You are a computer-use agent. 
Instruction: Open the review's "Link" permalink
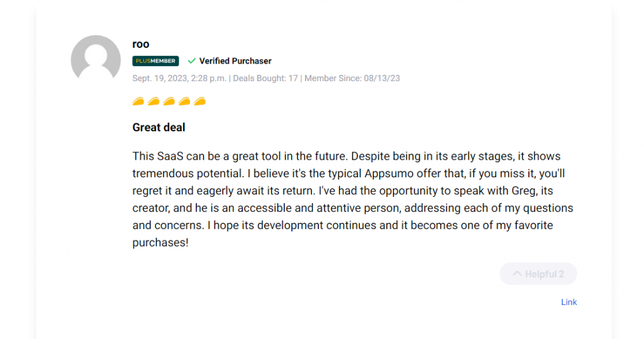click(569, 303)
